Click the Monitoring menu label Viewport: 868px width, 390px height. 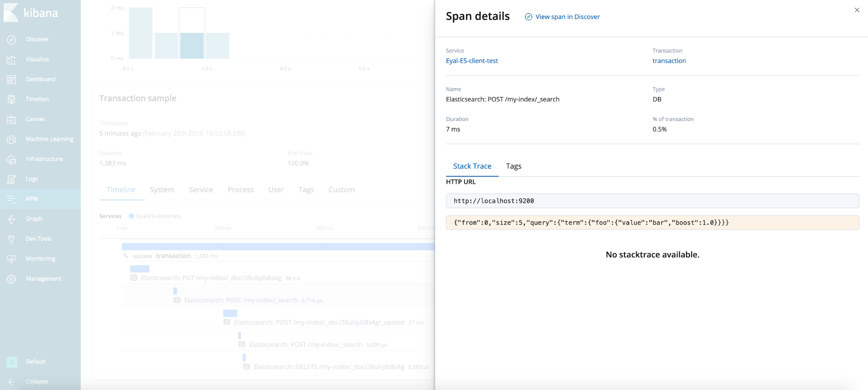pyautogui.click(x=40, y=259)
